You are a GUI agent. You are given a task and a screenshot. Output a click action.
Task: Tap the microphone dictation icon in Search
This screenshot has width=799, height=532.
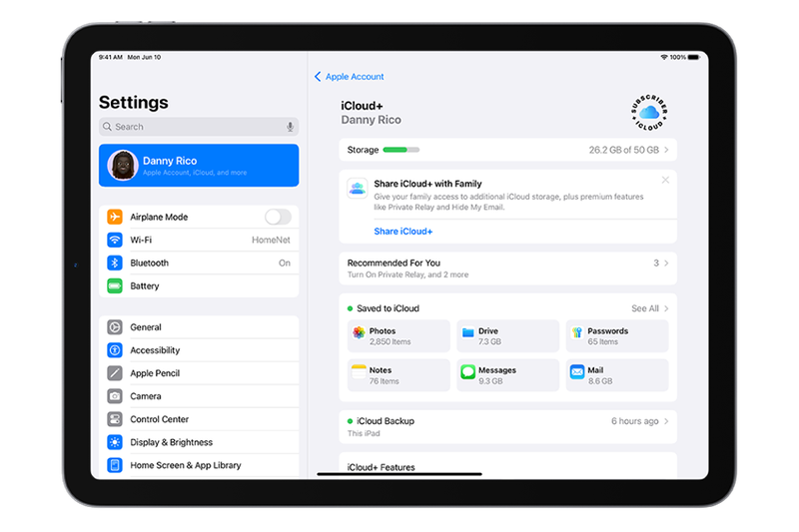(x=290, y=127)
